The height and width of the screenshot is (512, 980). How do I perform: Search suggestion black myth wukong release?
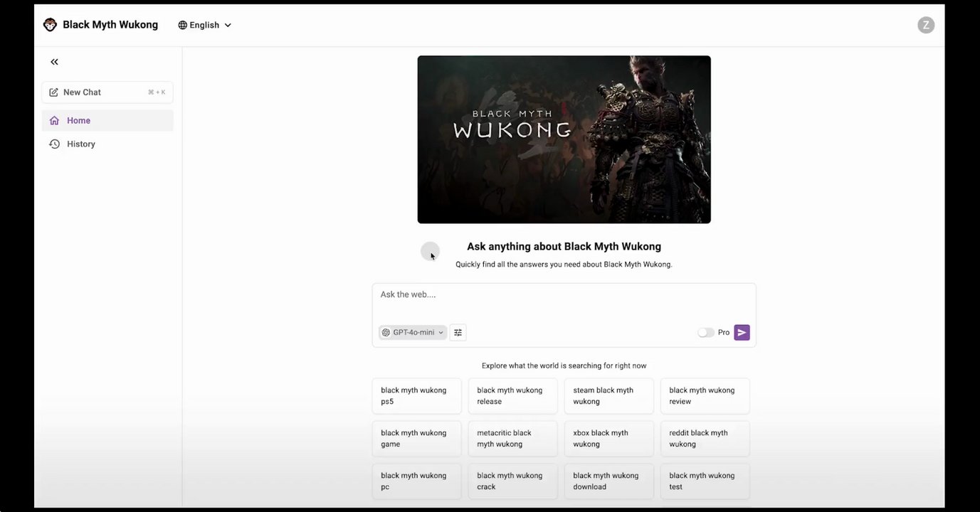click(x=512, y=396)
